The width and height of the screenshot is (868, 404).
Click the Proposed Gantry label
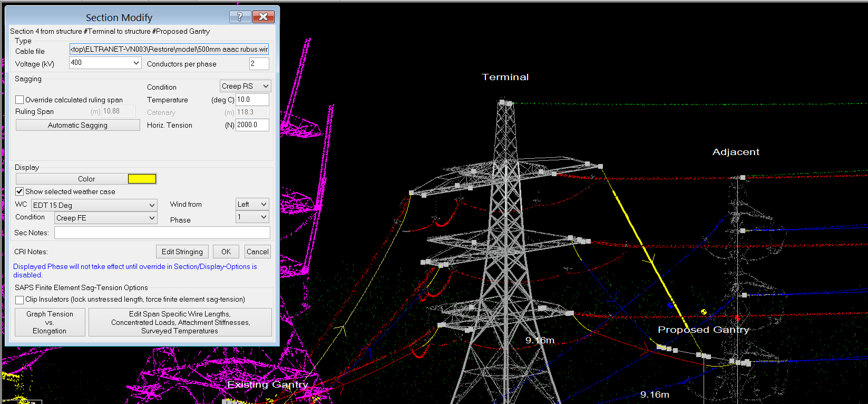pyautogui.click(x=703, y=330)
